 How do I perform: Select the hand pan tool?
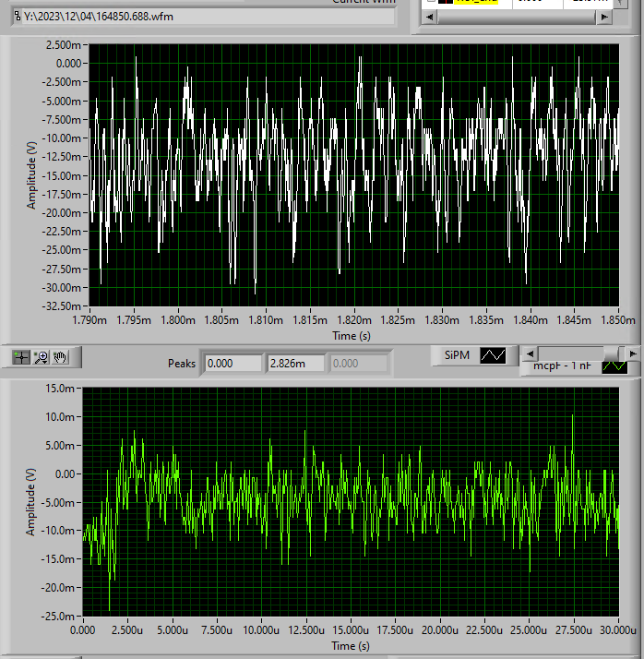coord(61,356)
